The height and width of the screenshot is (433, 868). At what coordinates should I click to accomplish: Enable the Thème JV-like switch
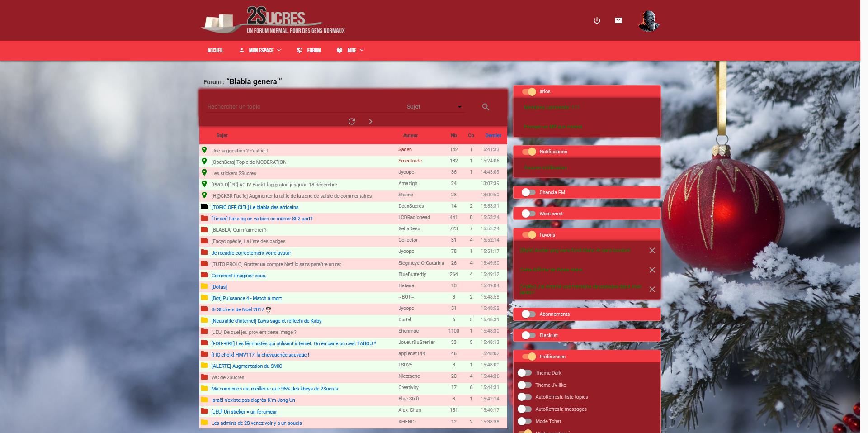coord(524,385)
